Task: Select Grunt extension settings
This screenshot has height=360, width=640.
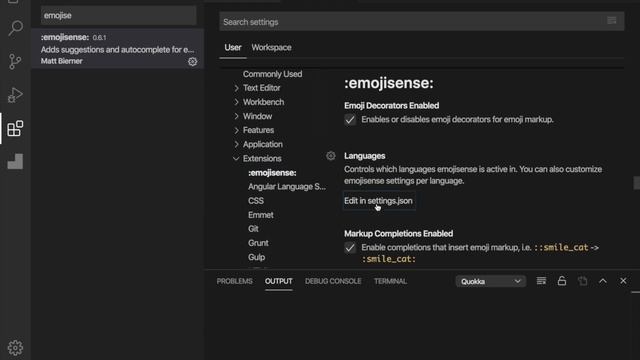Action: pyautogui.click(x=258, y=243)
